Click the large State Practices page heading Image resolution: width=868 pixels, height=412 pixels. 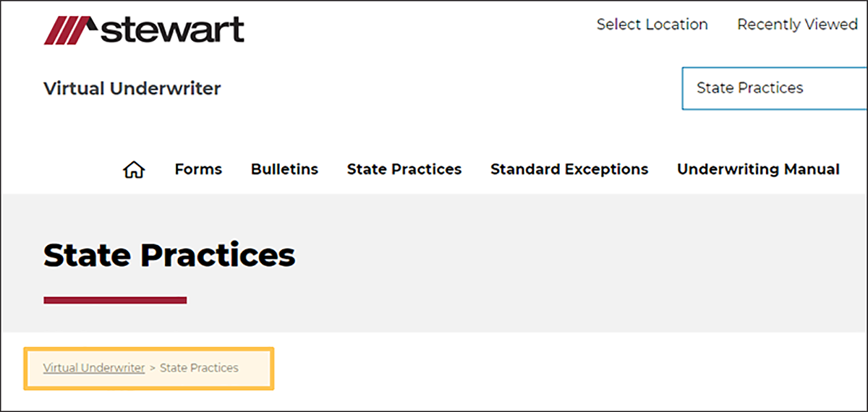(x=169, y=255)
